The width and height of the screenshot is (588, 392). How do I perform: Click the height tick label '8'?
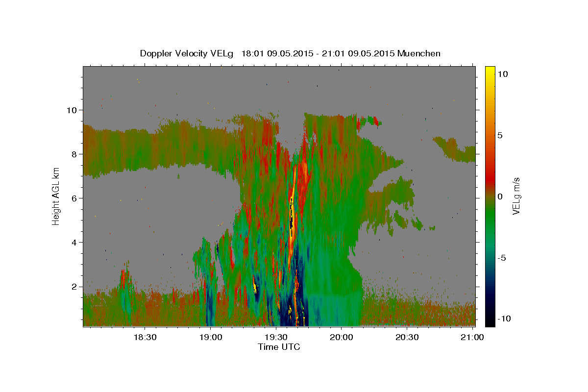tap(75, 154)
